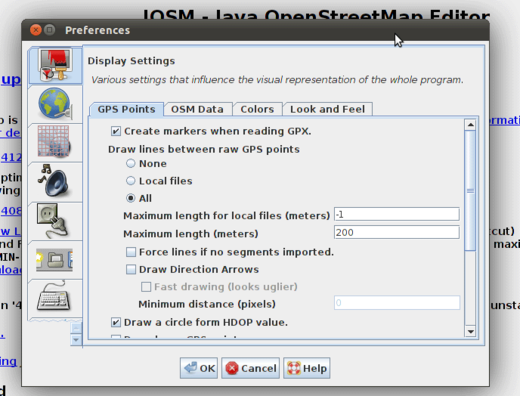Open Toolbar customization icon
This screenshot has height=396, width=520.
[55, 260]
